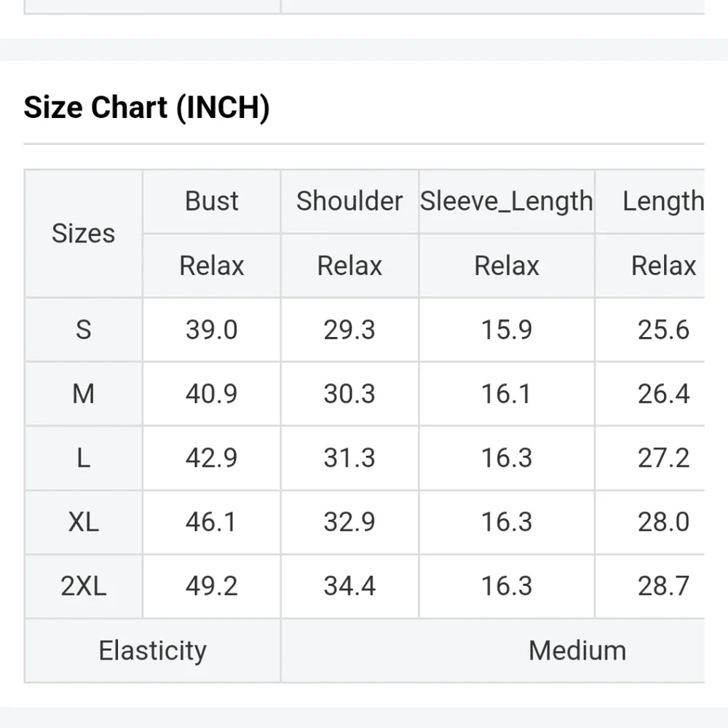Click bust value 39.0 for size S

click(x=211, y=330)
